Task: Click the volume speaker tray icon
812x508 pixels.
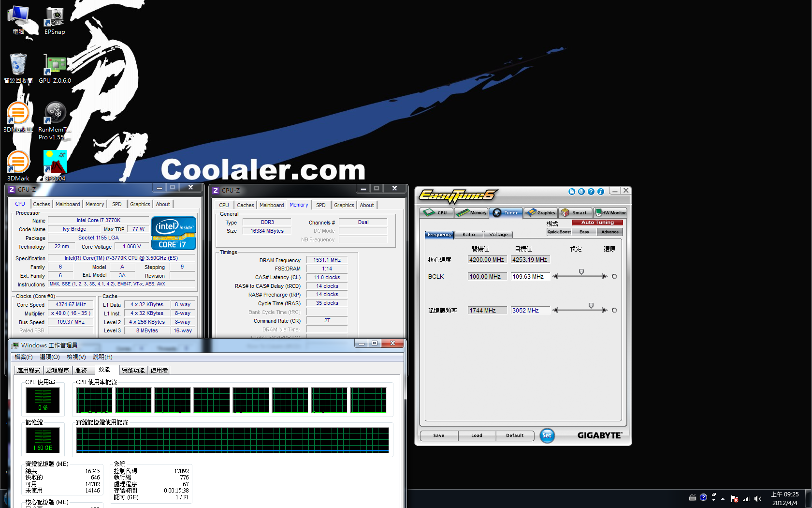Action: pyautogui.click(x=757, y=498)
